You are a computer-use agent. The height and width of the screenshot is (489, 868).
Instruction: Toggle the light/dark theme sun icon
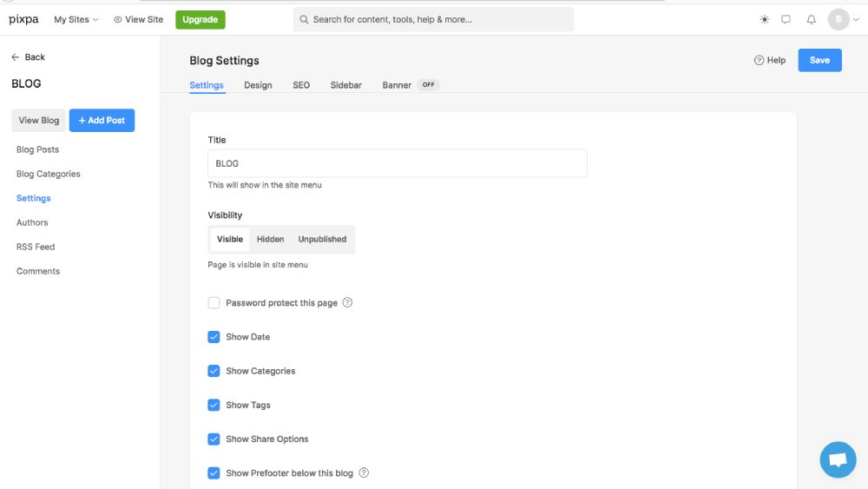[764, 19]
